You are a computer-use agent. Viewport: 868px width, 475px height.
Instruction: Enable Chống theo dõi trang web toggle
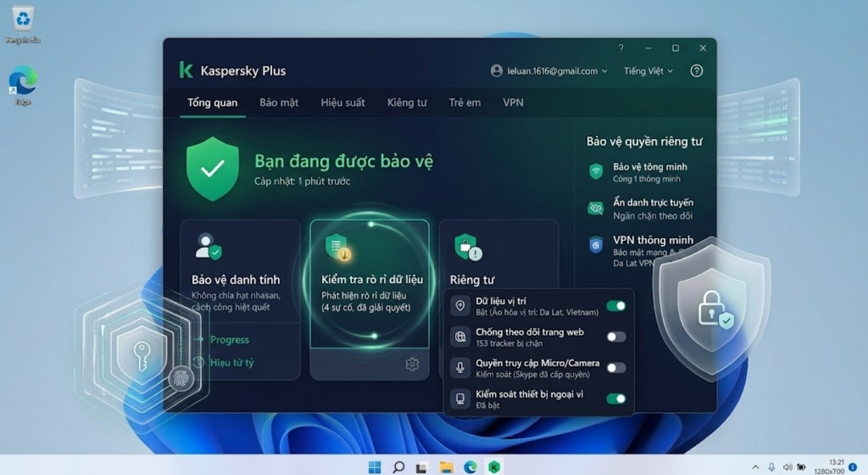click(616, 337)
